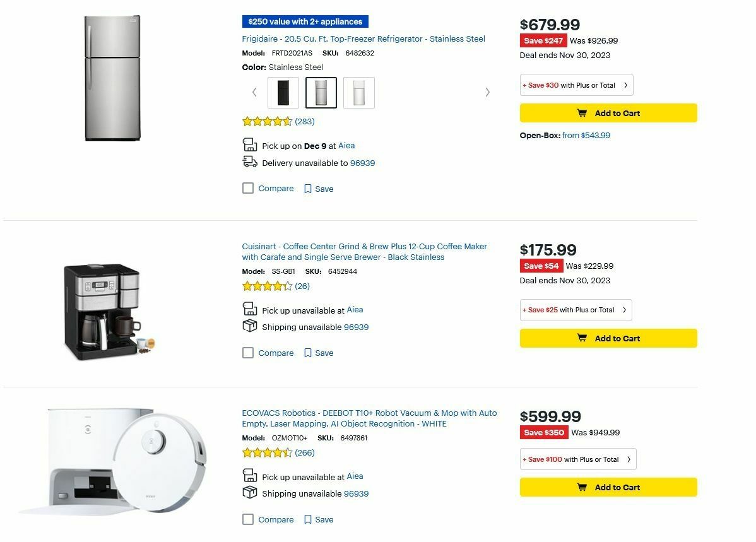Check the Compare box for the Frigidaire refrigerator
Viewport: 756px width, 542px height.
click(247, 187)
